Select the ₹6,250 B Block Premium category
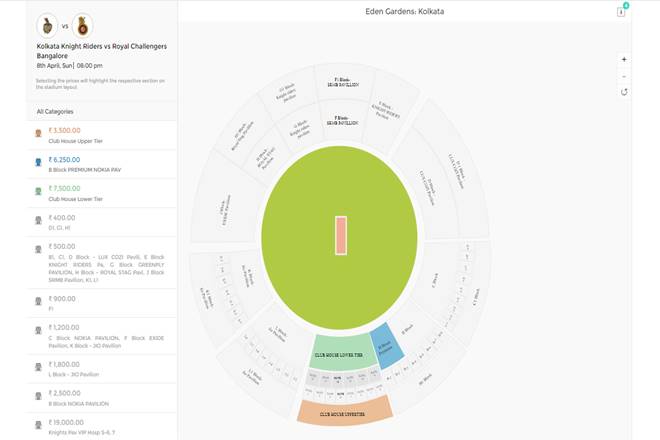This screenshot has width=660, height=440. click(x=102, y=164)
